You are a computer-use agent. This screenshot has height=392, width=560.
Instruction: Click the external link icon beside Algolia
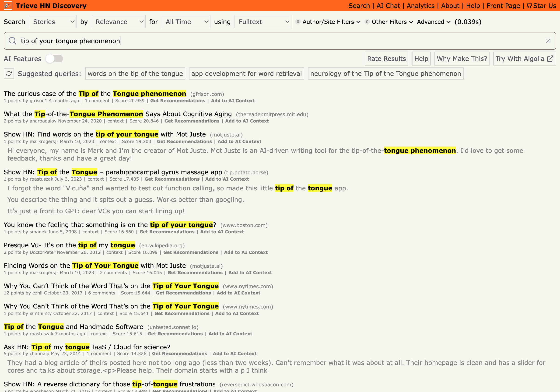pos(550,59)
